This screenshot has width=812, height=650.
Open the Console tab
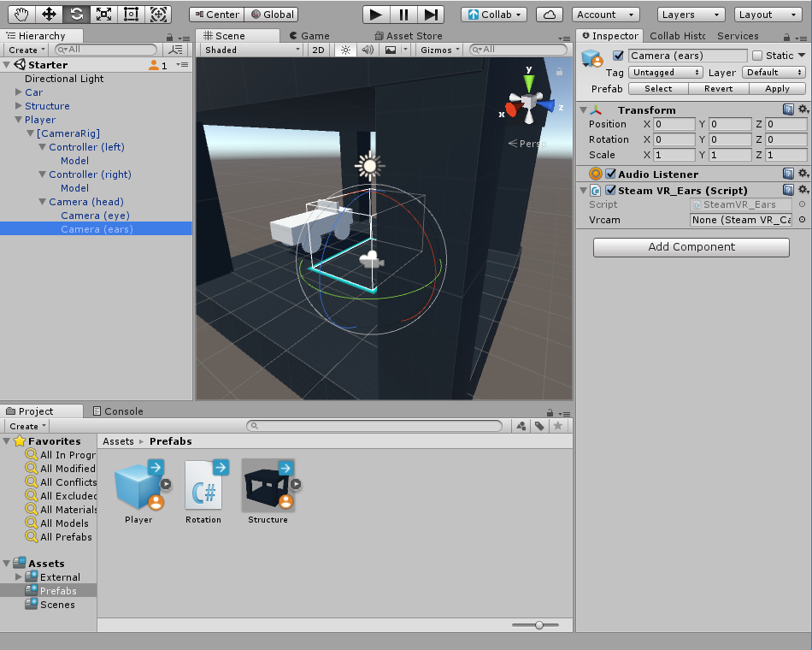(118, 411)
